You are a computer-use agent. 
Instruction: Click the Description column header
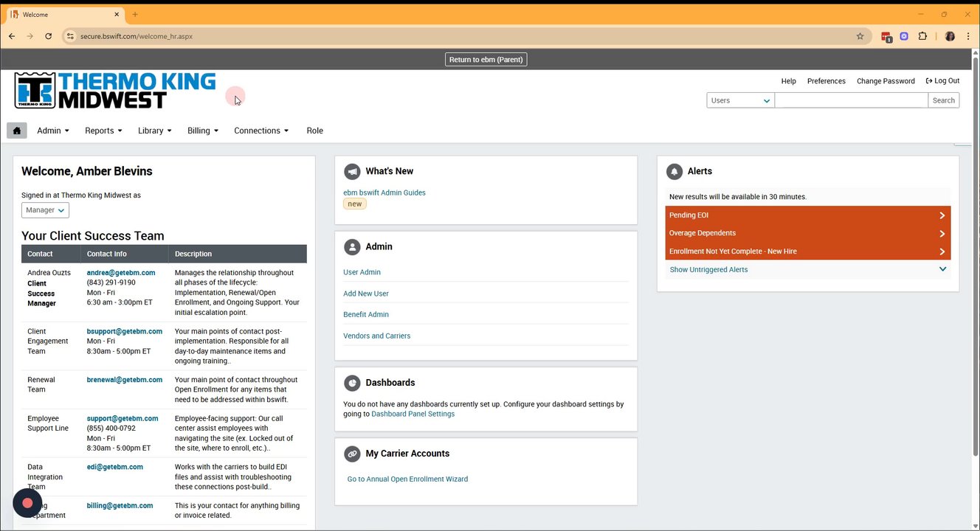point(238,254)
